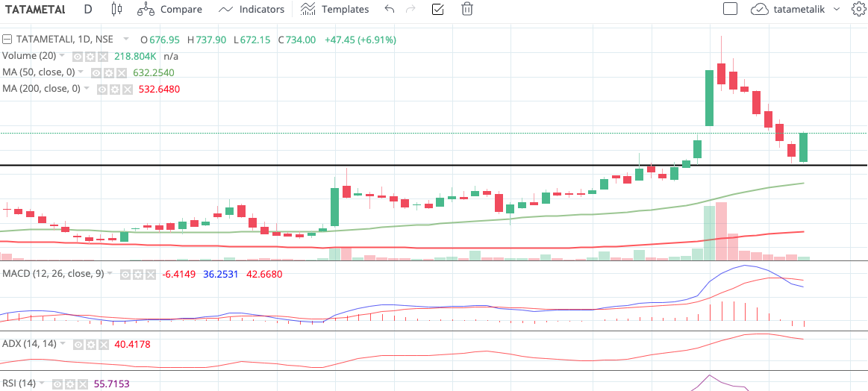Click the trash can icon
Screen dimensions: 868x391
(x=467, y=9)
